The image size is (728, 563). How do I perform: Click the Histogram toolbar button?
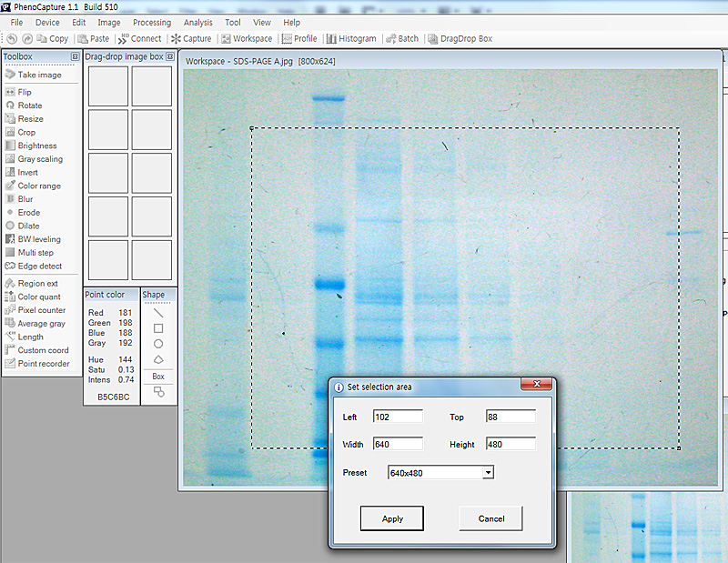pyautogui.click(x=350, y=38)
